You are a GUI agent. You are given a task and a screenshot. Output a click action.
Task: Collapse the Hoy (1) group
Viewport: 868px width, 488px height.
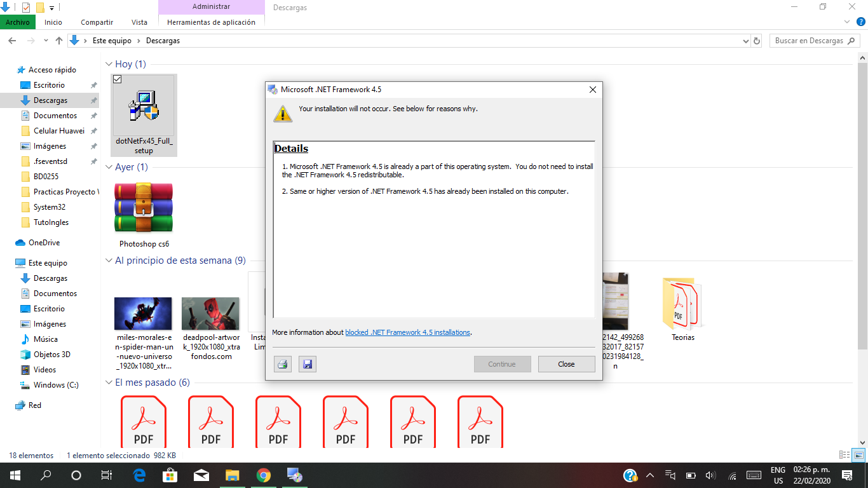[109, 64]
